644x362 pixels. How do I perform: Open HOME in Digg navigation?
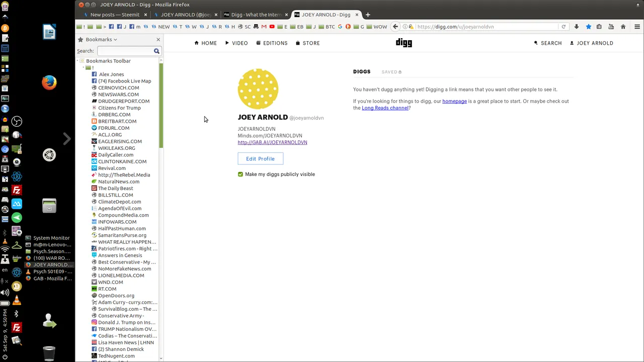point(206,43)
